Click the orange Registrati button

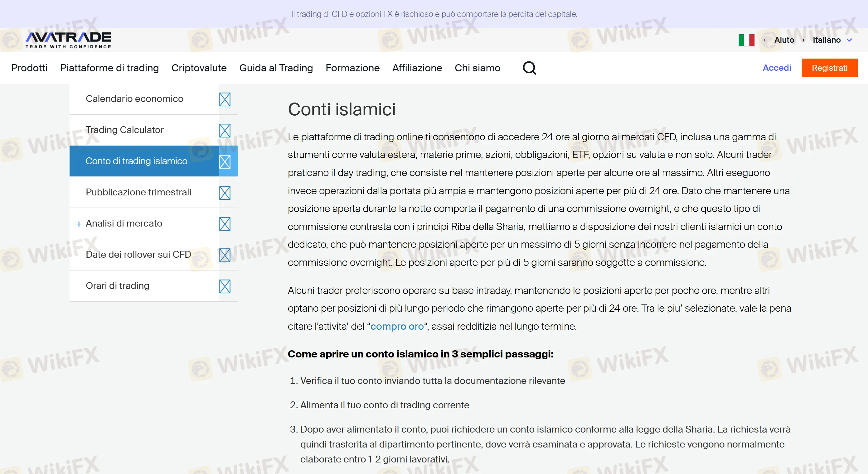[x=829, y=68]
